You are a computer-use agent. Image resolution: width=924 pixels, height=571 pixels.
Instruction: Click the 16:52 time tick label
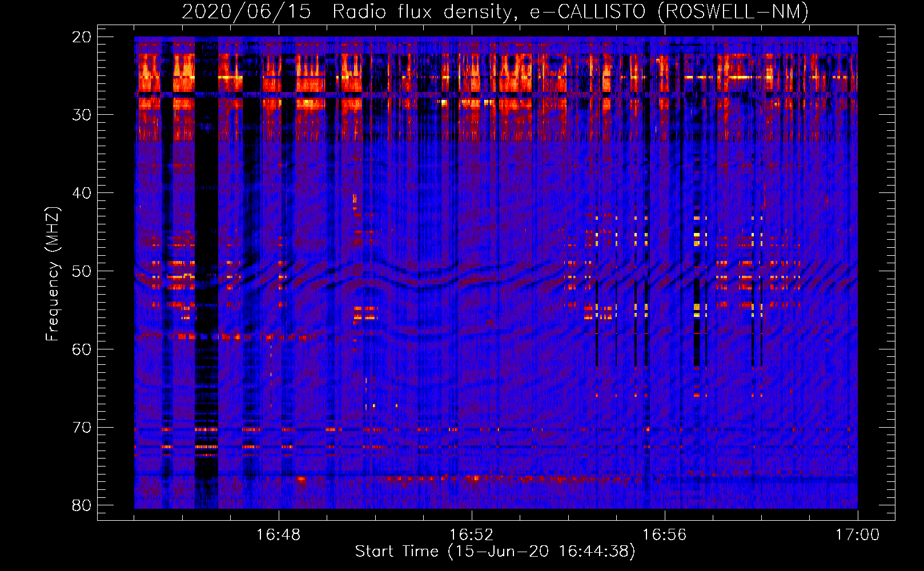[x=472, y=535]
